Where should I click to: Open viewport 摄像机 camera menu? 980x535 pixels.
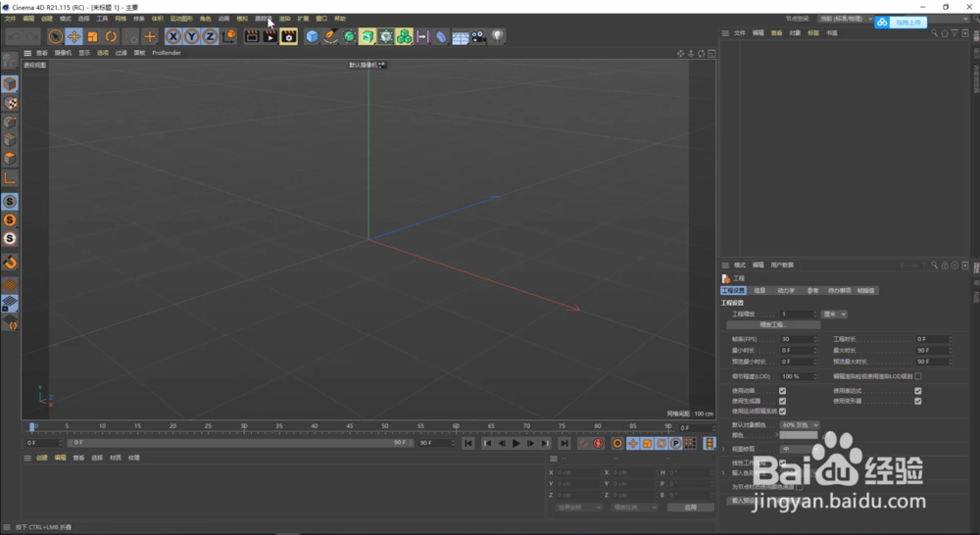63,53
